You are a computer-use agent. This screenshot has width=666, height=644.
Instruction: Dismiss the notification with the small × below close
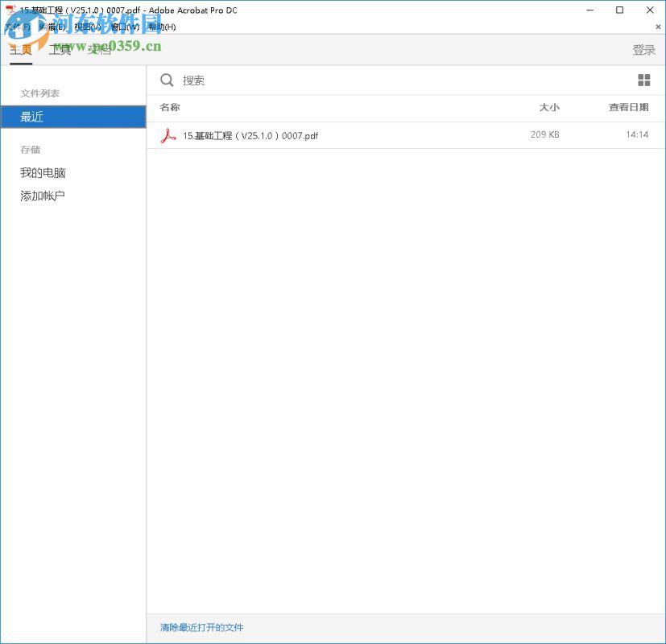(658, 27)
